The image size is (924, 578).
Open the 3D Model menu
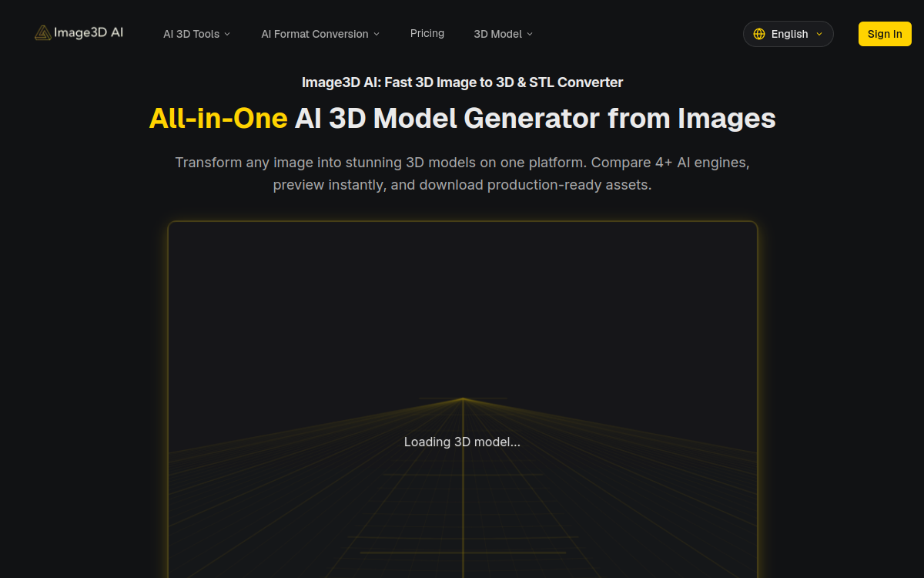(503, 34)
